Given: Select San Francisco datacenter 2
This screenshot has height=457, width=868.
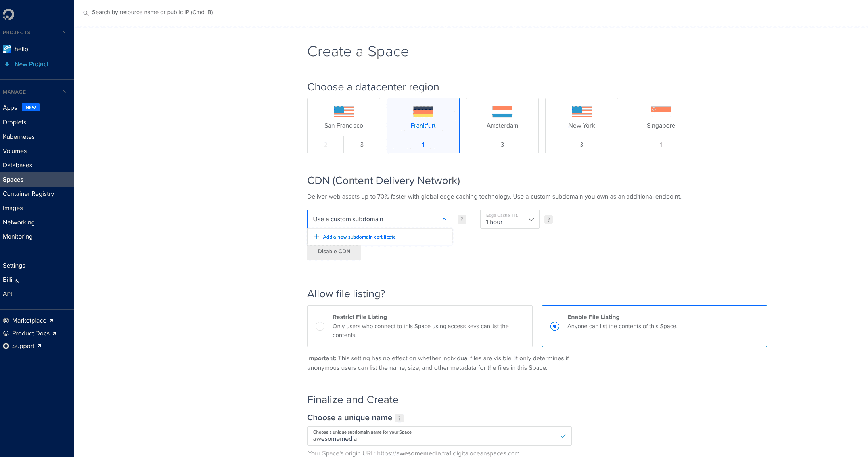Looking at the screenshot, I should 326,145.
